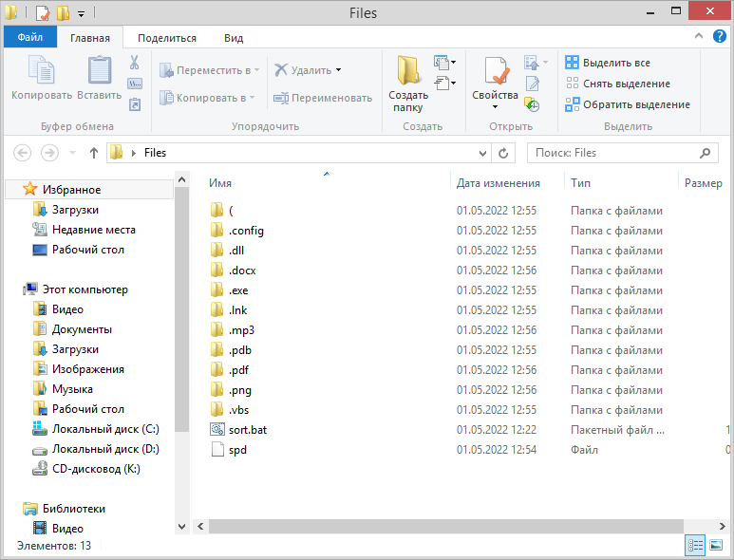The height and width of the screenshot is (560, 734).
Task: Select the .vbs folder
Action: (238, 410)
